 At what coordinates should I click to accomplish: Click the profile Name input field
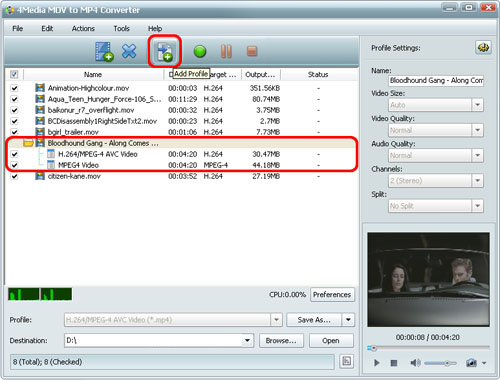pyautogui.click(x=436, y=80)
